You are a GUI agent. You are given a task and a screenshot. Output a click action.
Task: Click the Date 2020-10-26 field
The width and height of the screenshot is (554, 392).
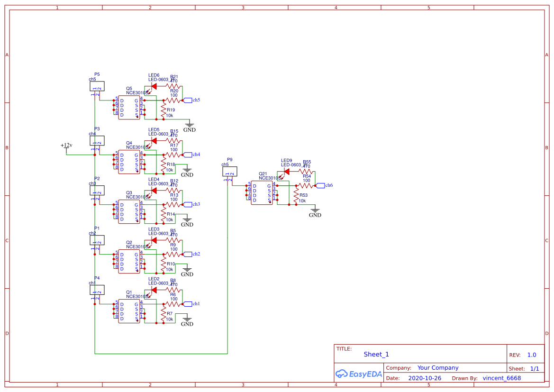425,378
